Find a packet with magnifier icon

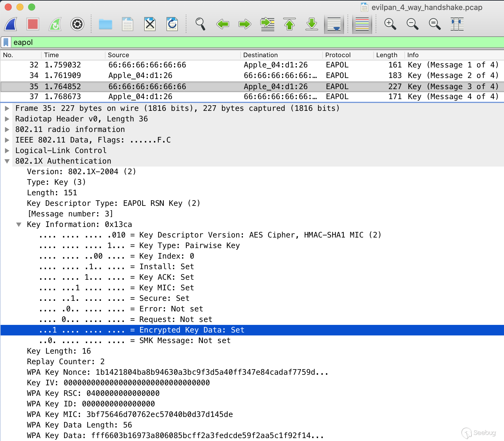(200, 24)
